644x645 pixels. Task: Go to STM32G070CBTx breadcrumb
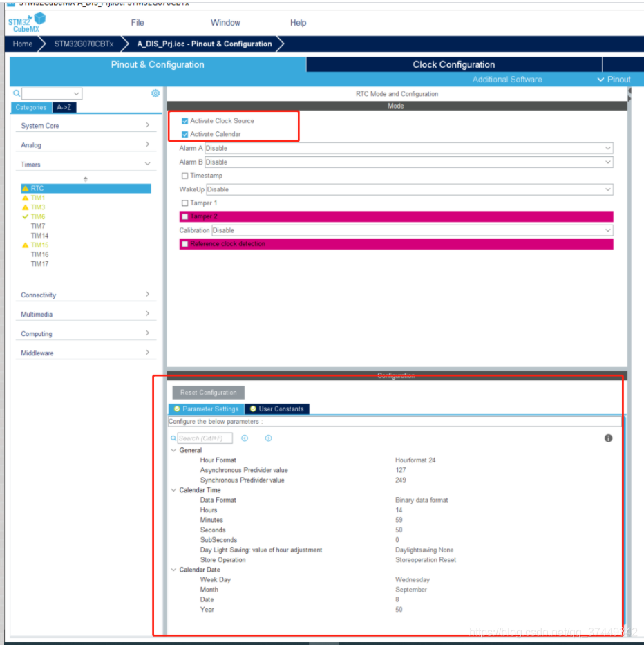84,44
